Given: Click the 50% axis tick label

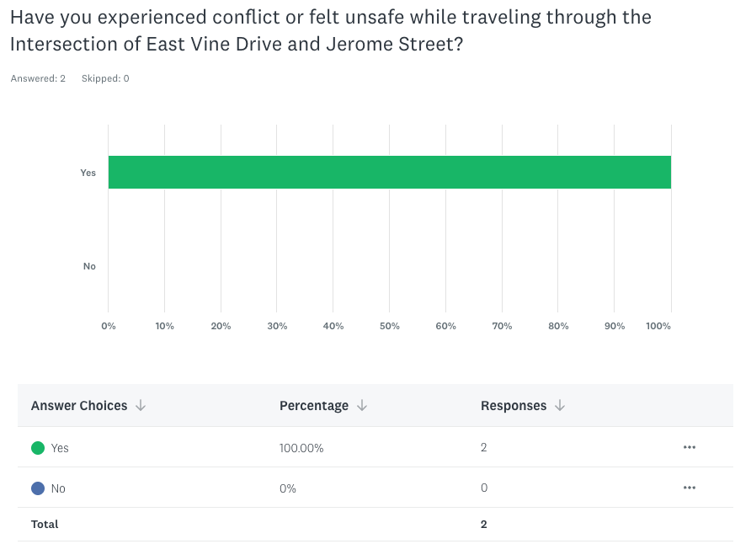Looking at the screenshot, I should (389, 326).
